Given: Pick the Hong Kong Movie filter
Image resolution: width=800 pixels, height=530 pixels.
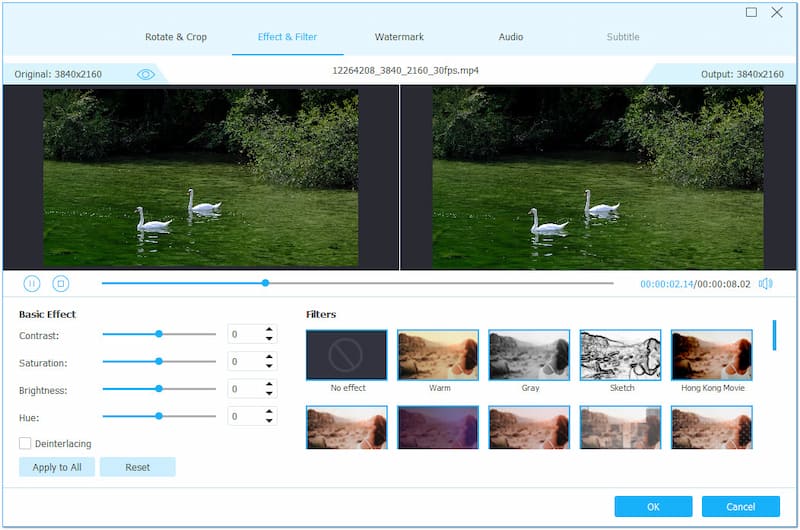Looking at the screenshot, I should [x=711, y=355].
